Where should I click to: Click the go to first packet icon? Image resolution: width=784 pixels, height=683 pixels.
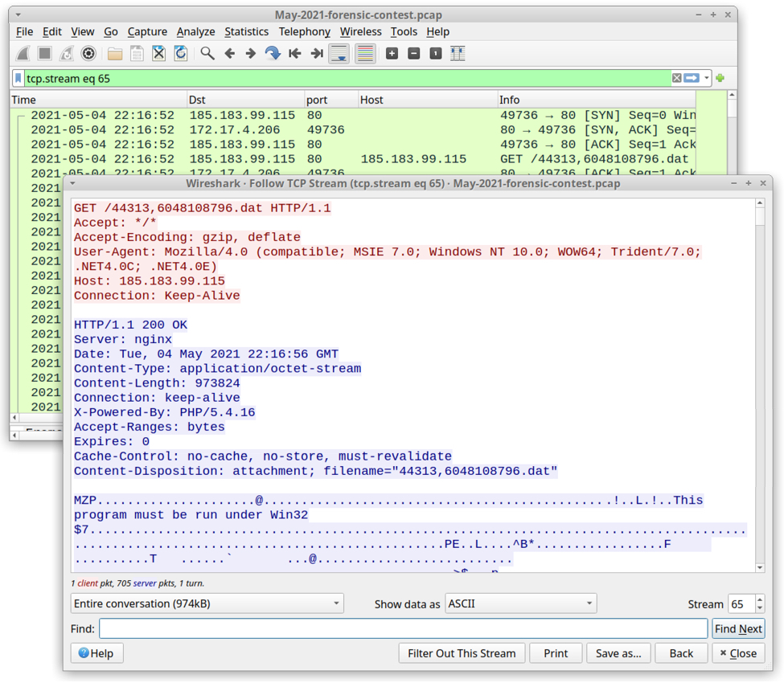[x=295, y=54]
